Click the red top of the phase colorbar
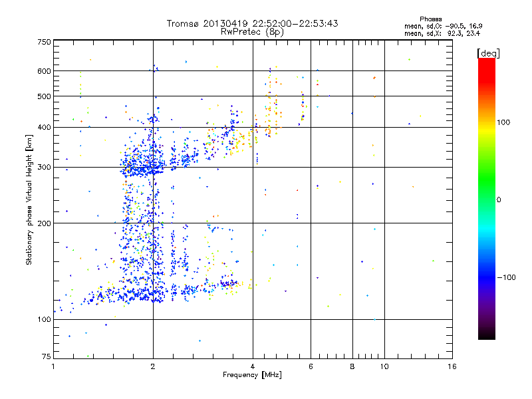Screen dimensions: 532x399 coord(487,65)
